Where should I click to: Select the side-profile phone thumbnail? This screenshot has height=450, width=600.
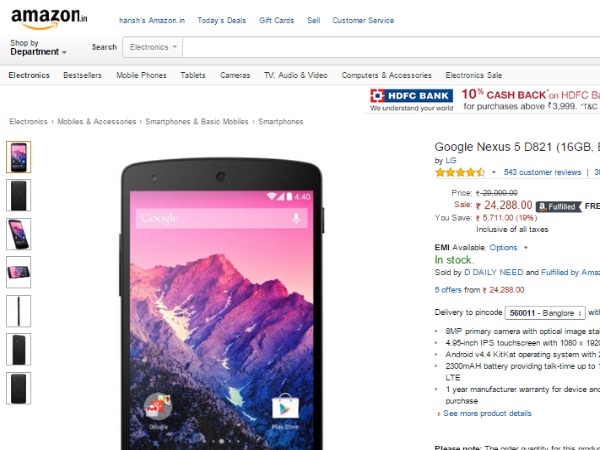pos(18,310)
